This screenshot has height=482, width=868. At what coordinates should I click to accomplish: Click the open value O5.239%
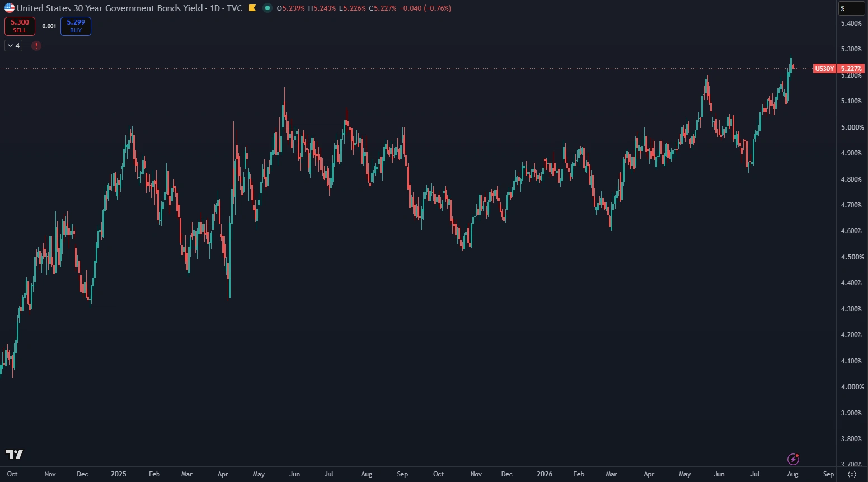pyautogui.click(x=291, y=8)
